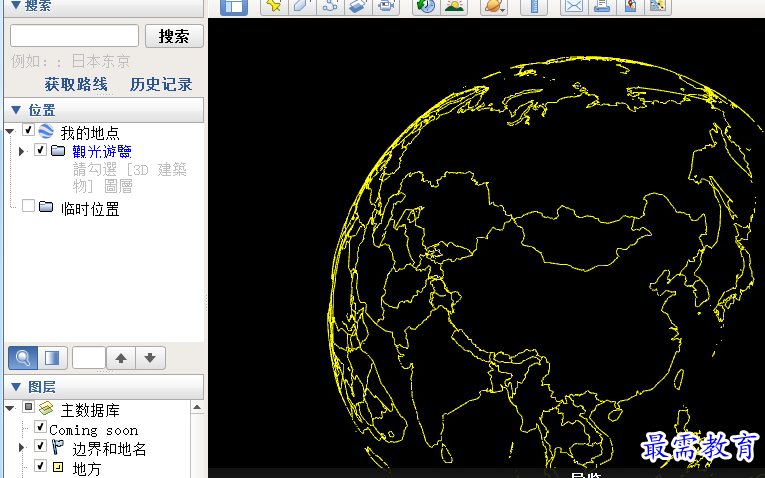Uncheck the Coming soon layer checkbox
765x478 pixels.
point(40,427)
